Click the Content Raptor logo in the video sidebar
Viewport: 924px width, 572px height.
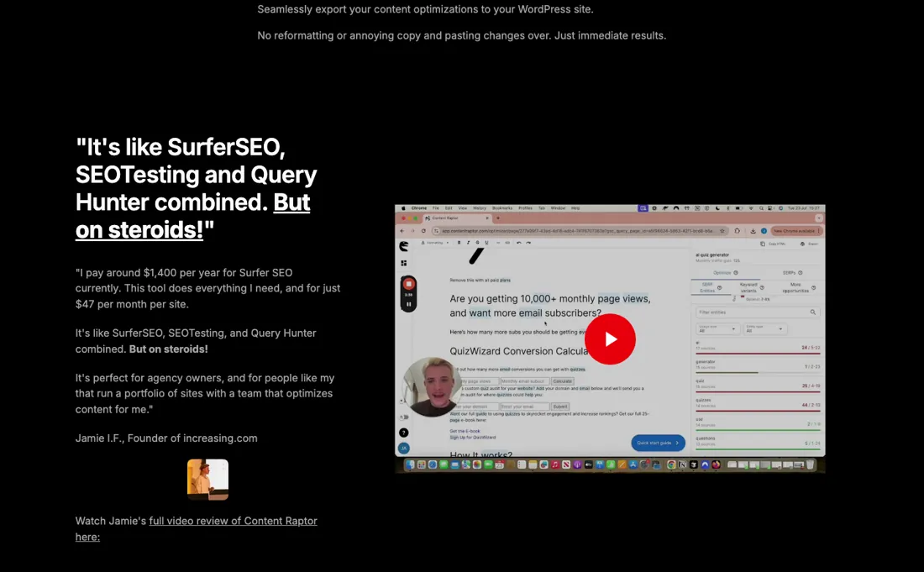tap(404, 246)
